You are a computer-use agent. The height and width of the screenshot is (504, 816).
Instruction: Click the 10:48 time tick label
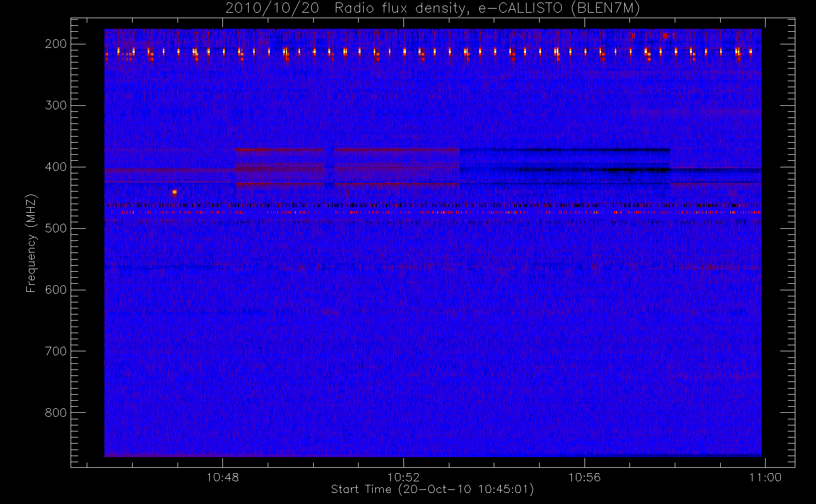[222, 477]
